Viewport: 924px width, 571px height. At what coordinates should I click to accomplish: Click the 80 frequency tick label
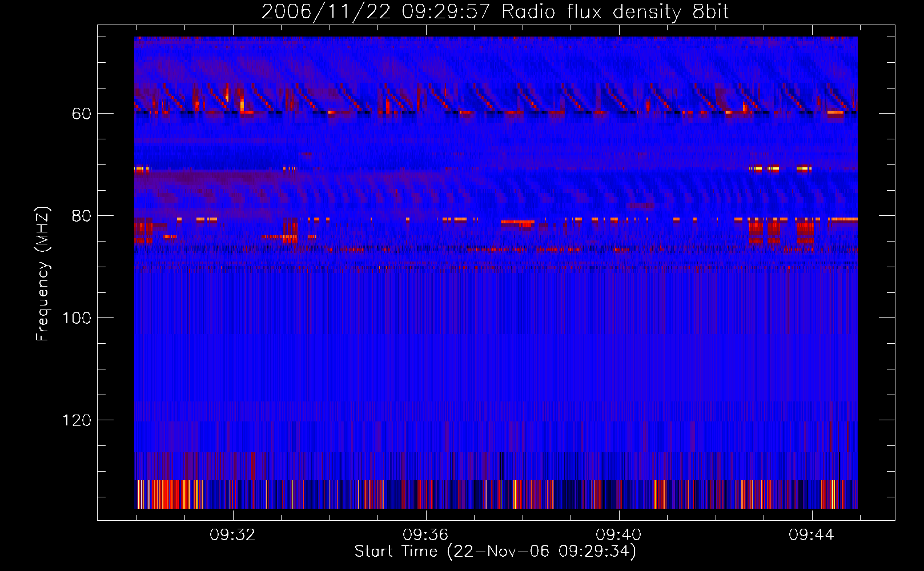82,216
